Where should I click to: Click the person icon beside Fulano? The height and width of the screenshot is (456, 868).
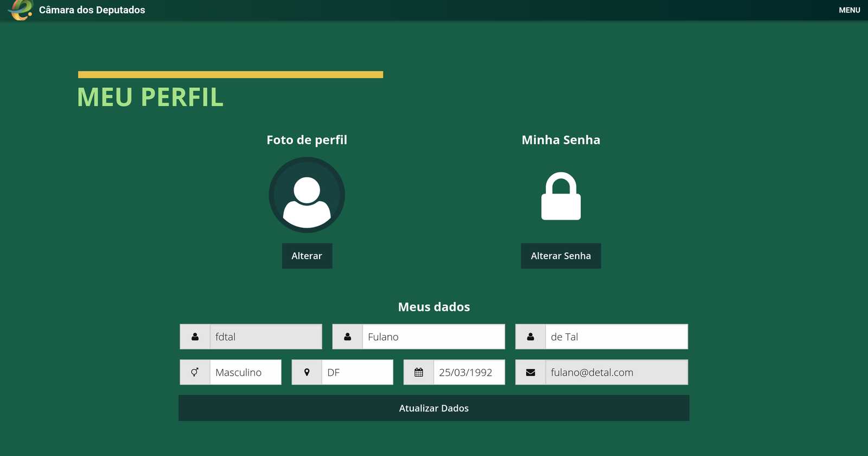[x=347, y=337]
